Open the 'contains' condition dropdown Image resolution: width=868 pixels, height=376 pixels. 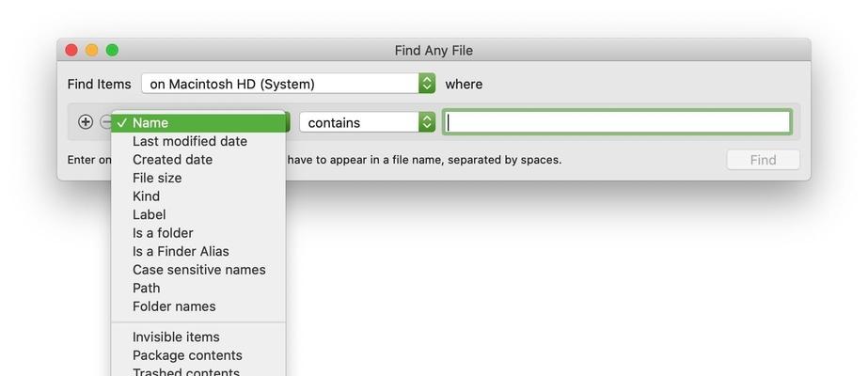(x=368, y=122)
